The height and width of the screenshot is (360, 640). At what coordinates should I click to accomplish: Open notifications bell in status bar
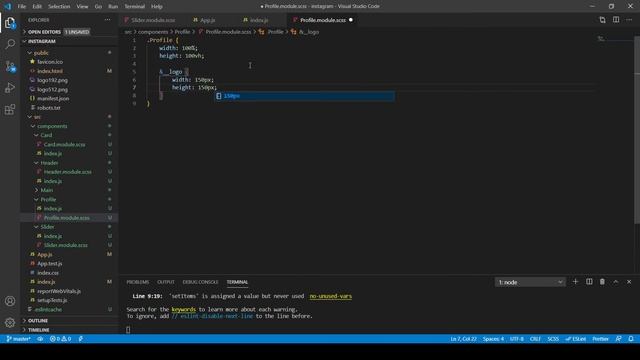coord(631,339)
